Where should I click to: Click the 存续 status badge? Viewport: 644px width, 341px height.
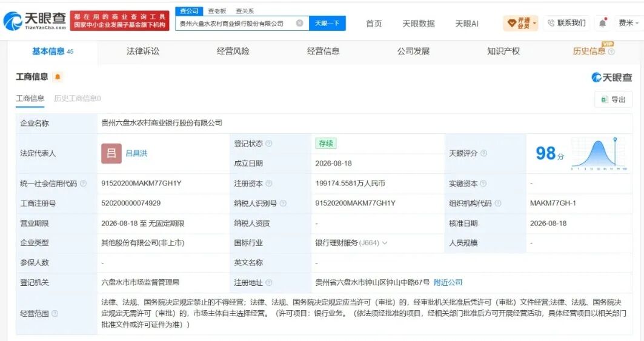(326, 144)
